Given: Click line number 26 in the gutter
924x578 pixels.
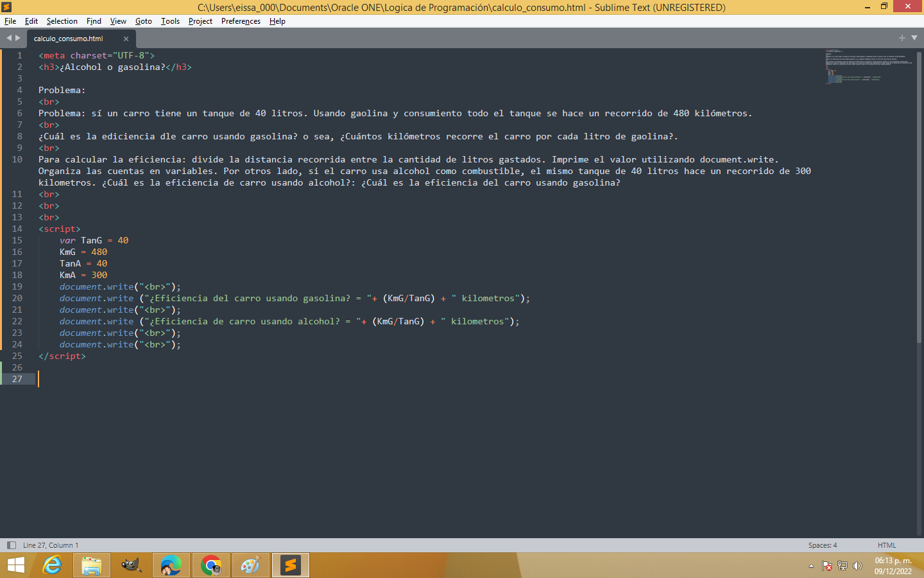Looking at the screenshot, I should pos(17,367).
